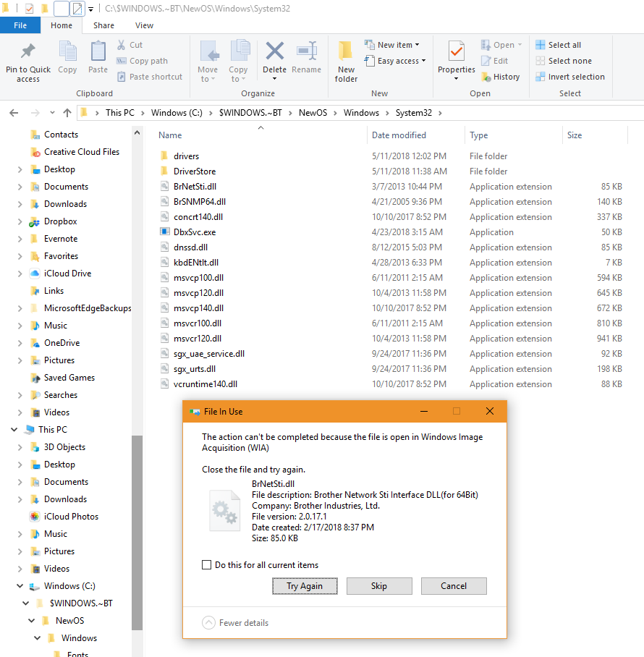Select the sgx_urts.dll file
Screen dimensions: 644x657
coord(195,369)
